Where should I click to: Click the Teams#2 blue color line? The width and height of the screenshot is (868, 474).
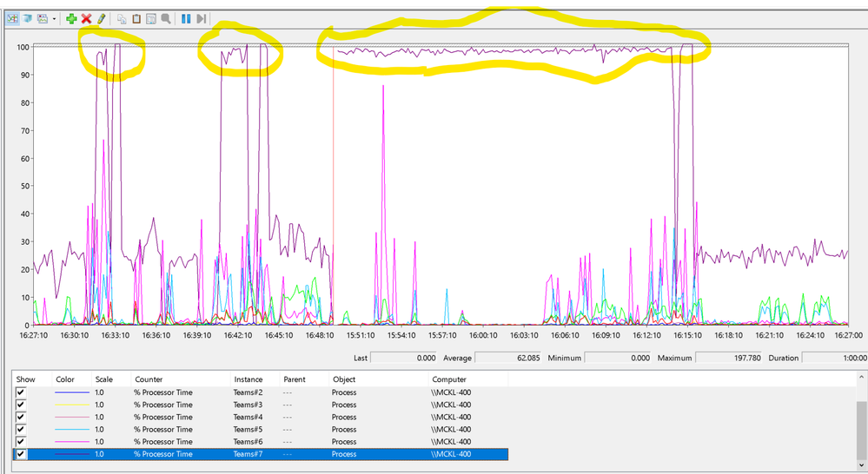coord(72,392)
